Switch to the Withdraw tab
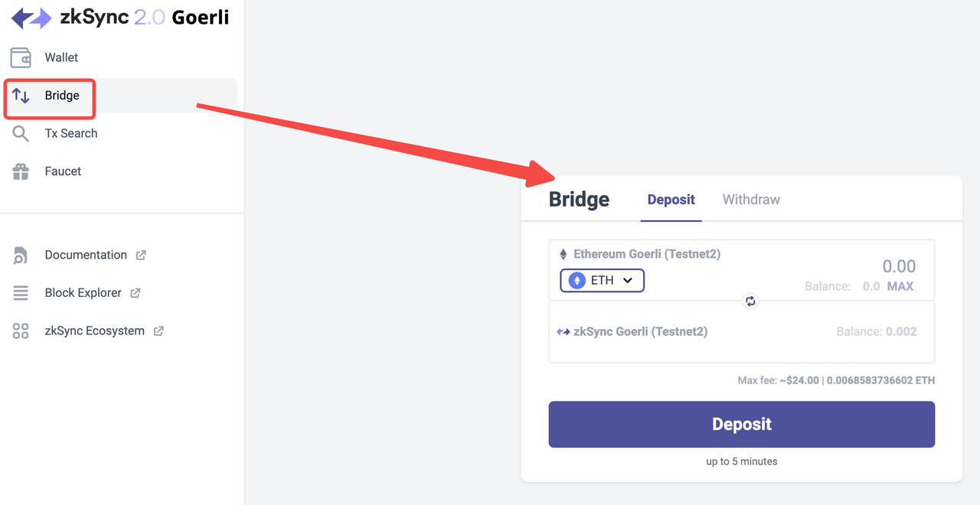This screenshot has height=505, width=980. pos(751,200)
